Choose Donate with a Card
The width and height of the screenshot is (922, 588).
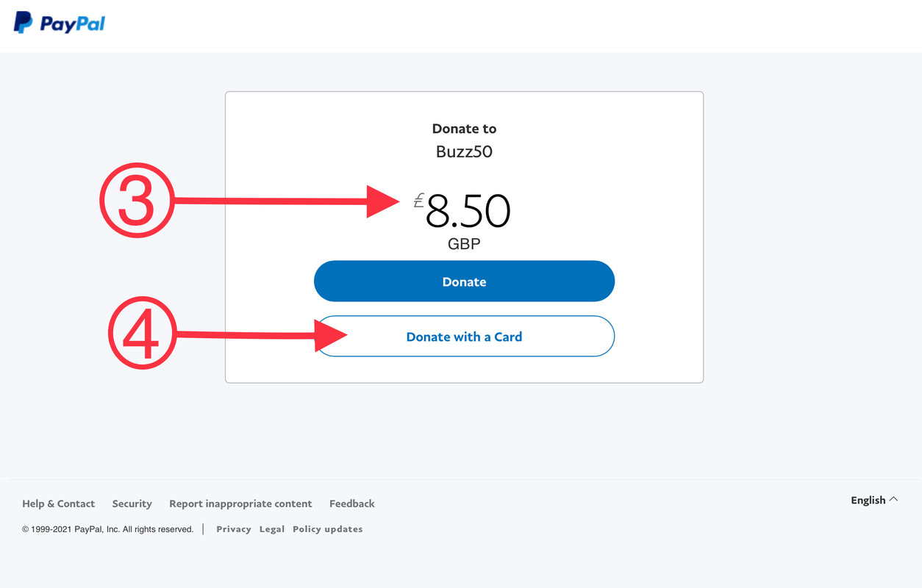click(x=464, y=337)
